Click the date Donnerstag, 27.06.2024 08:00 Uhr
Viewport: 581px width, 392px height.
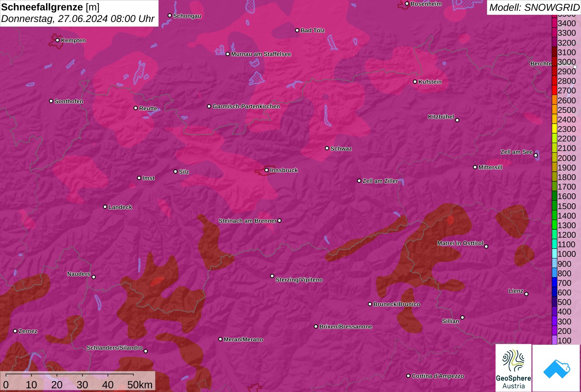click(78, 19)
